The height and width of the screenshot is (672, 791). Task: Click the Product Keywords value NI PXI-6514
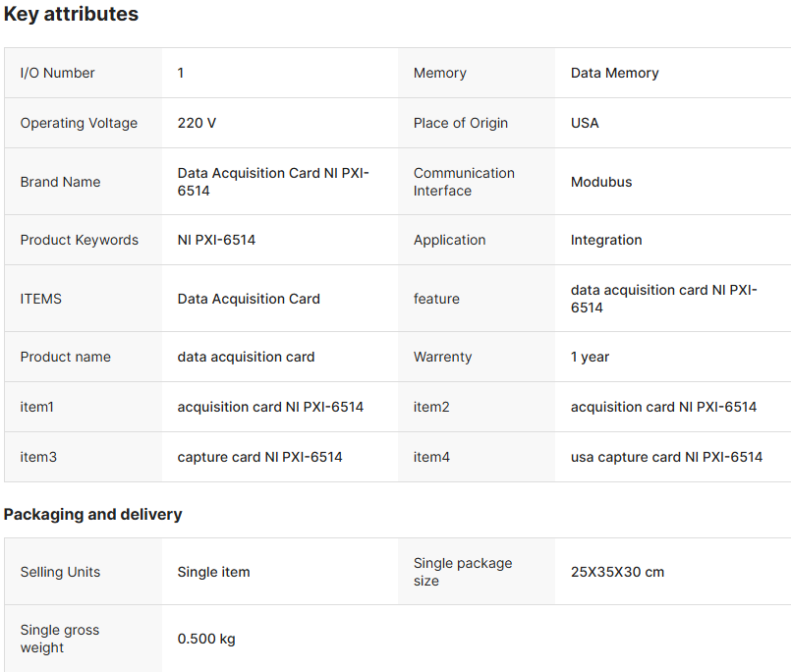coord(216,240)
